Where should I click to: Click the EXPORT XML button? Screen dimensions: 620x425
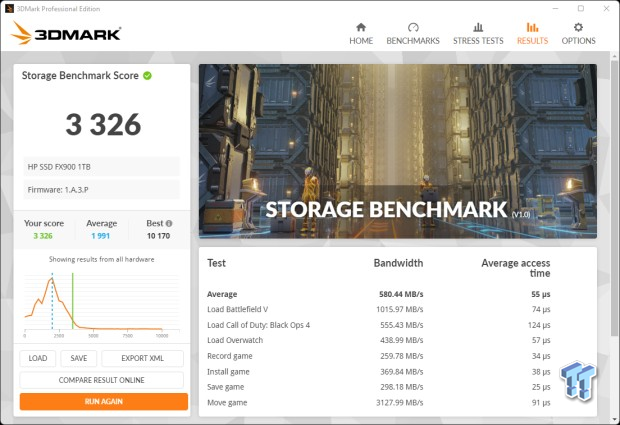(x=142, y=358)
